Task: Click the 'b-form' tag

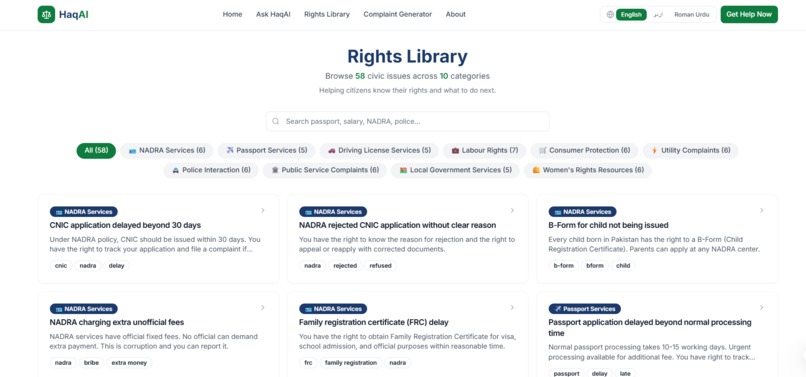Action: pos(563,266)
